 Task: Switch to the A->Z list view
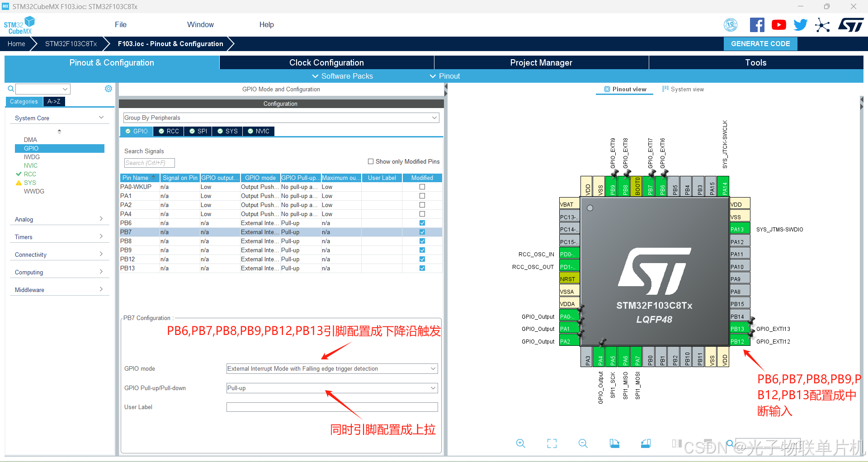(x=54, y=101)
